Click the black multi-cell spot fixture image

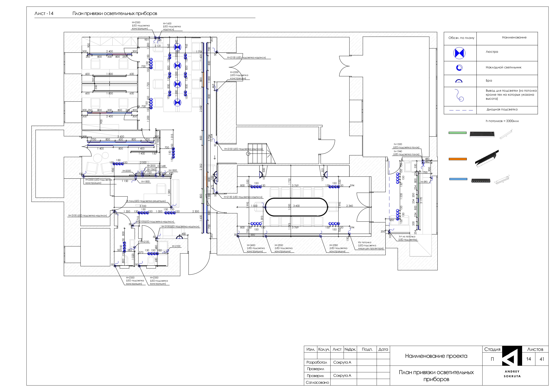tap(481, 180)
